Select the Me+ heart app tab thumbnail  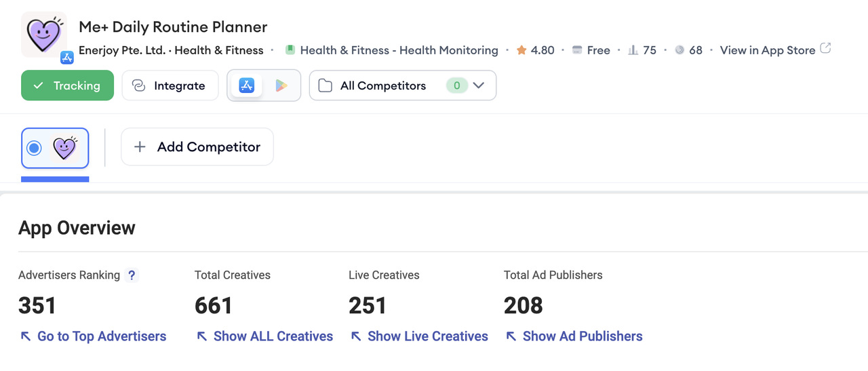(65, 147)
